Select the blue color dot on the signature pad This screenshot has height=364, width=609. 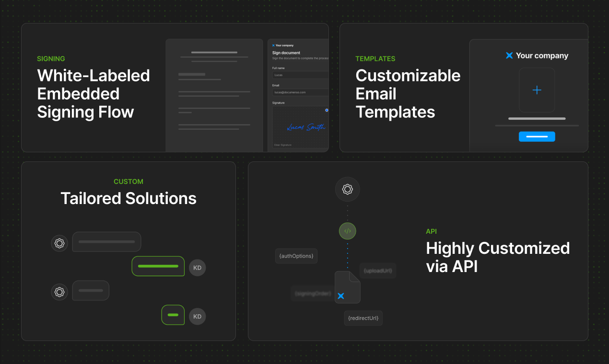[x=327, y=110]
